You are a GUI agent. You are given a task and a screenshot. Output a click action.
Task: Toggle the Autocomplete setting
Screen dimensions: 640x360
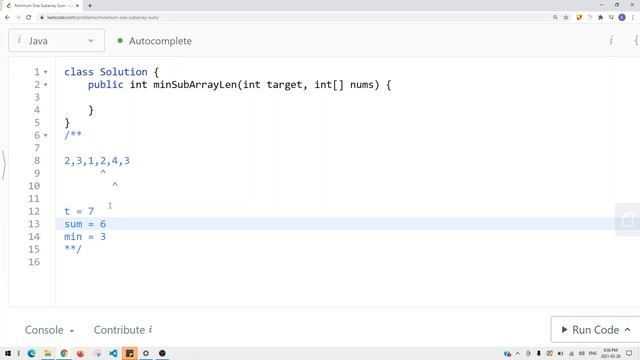(x=155, y=41)
